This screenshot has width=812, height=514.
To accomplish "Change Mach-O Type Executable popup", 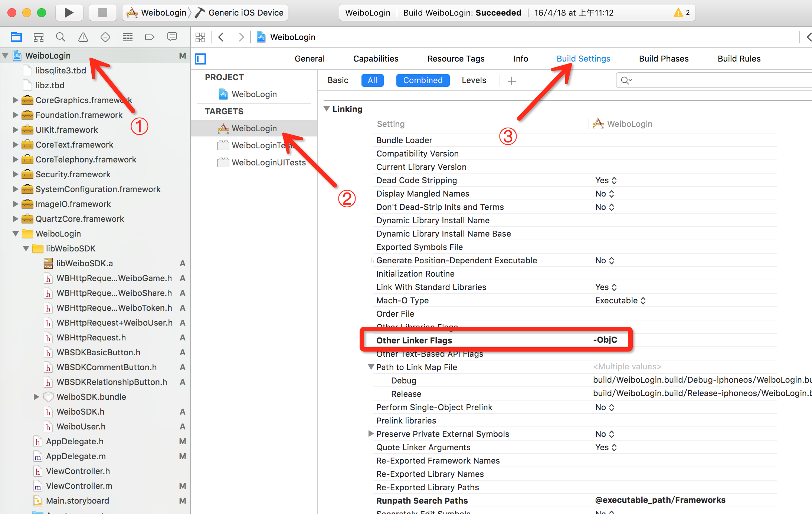I will coord(620,300).
